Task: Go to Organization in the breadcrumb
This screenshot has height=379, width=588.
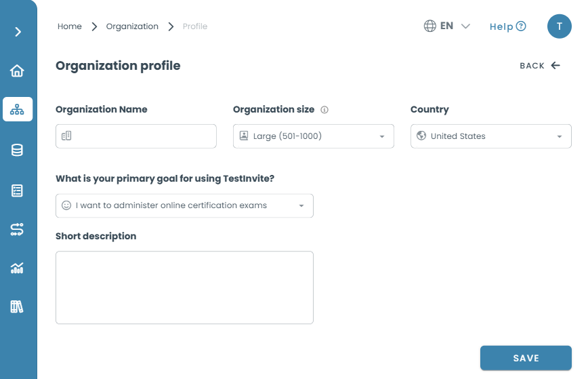Action: pyautogui.click(x=132, y=26)
